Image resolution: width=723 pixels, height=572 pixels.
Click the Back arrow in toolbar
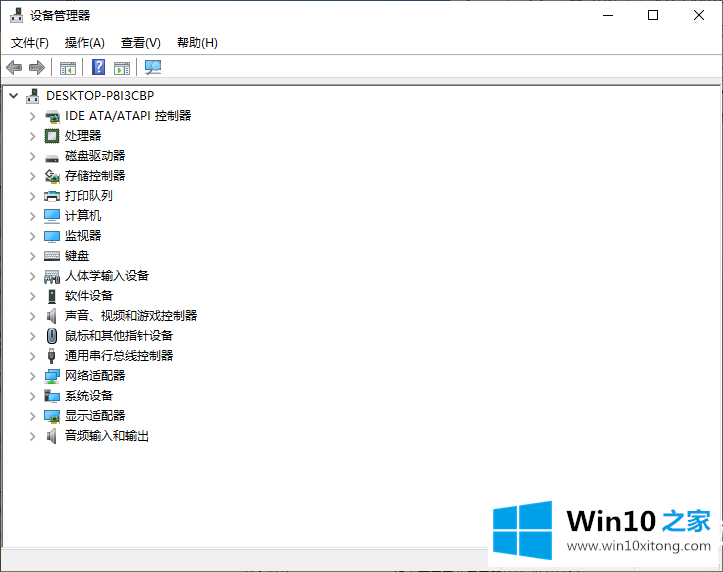tap(14, 67)
